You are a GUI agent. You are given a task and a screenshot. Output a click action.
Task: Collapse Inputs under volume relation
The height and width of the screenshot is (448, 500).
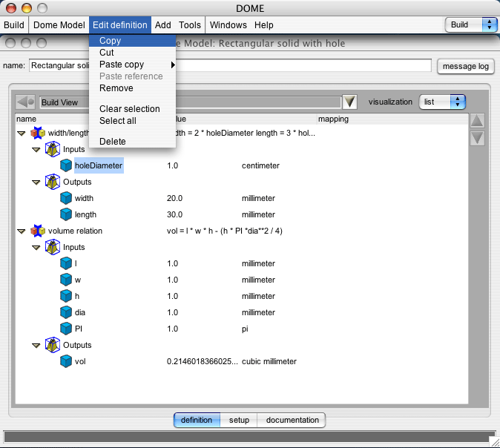tap(36, 248)
